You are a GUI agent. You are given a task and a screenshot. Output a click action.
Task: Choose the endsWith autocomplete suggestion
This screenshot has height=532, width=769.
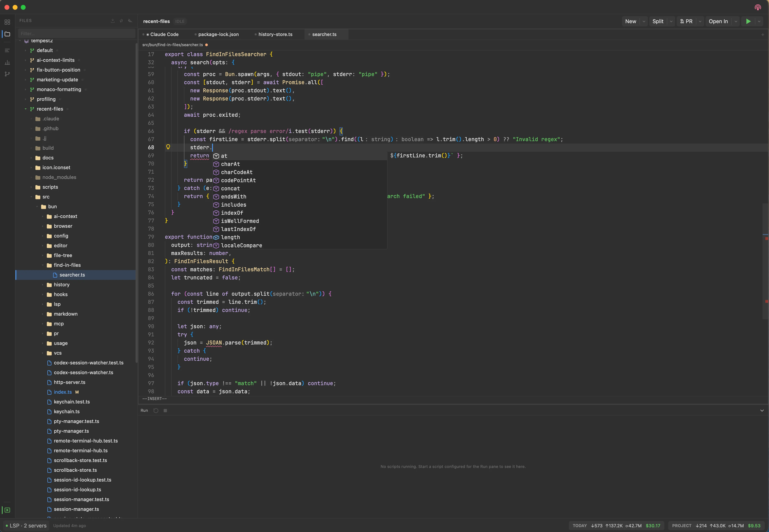tap(300, 197)
